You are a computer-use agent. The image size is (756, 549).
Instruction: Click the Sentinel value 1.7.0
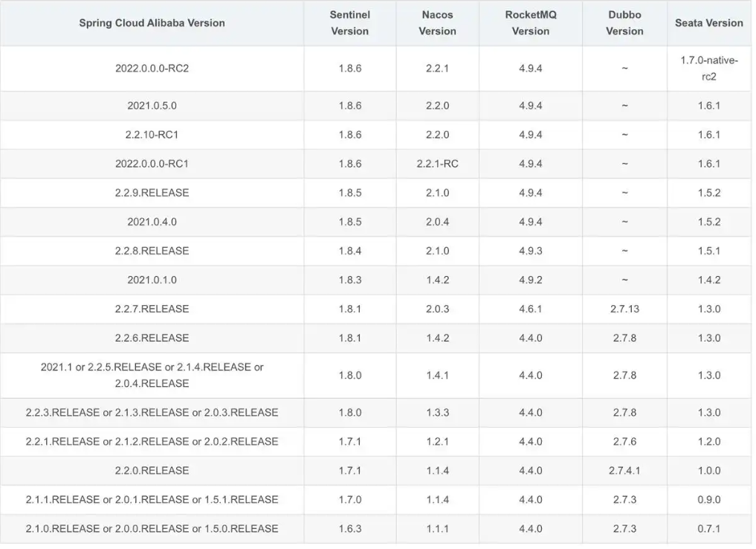pos(350,499)
